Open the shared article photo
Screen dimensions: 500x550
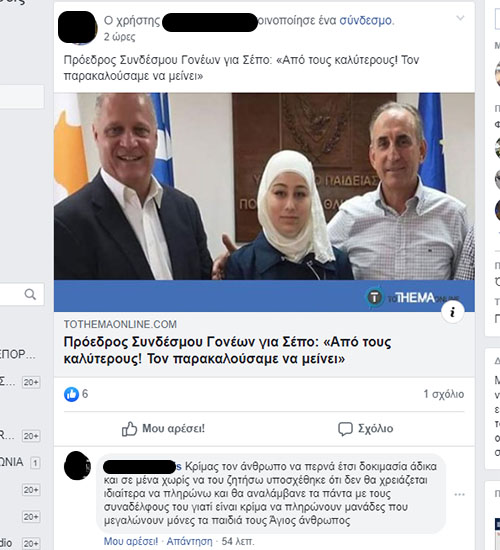(x=264, y=186)
